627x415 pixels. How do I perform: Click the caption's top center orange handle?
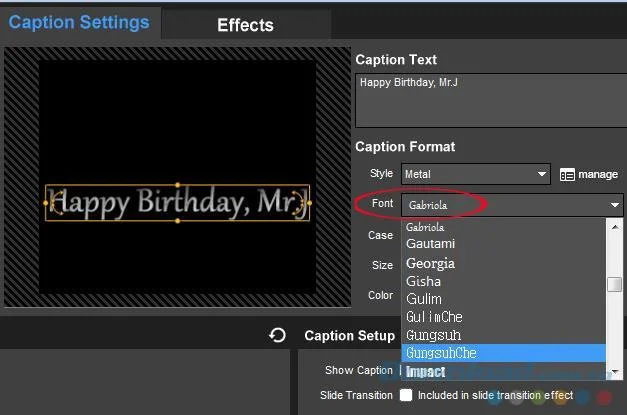[x=178, y=185]
